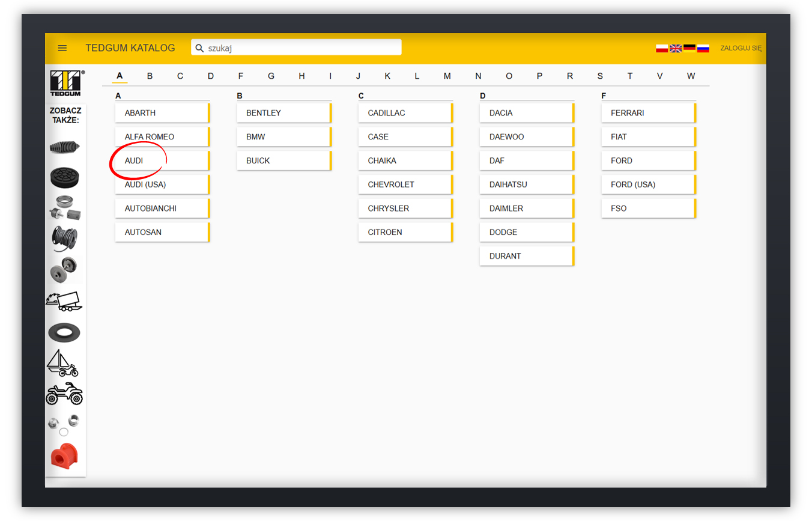This screenshot has height=521, width=812.
Task: Select letter tab I
Action: pyautogui.click(x=330, y=76)
